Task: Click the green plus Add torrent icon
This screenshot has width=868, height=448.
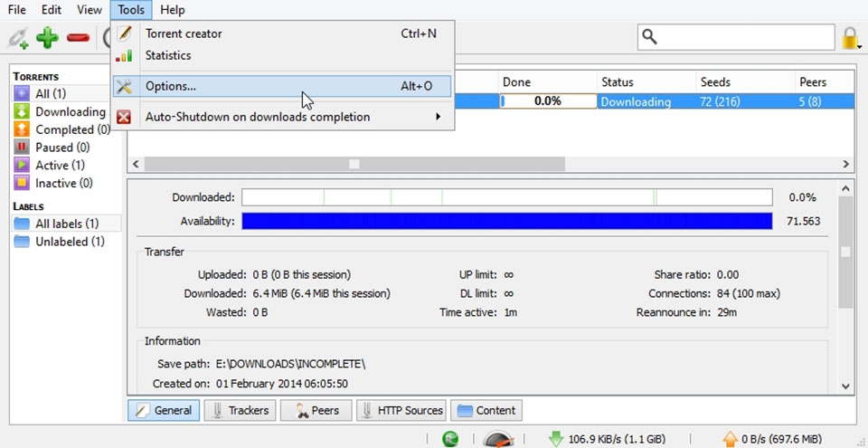Action: (x=48, y=38)
